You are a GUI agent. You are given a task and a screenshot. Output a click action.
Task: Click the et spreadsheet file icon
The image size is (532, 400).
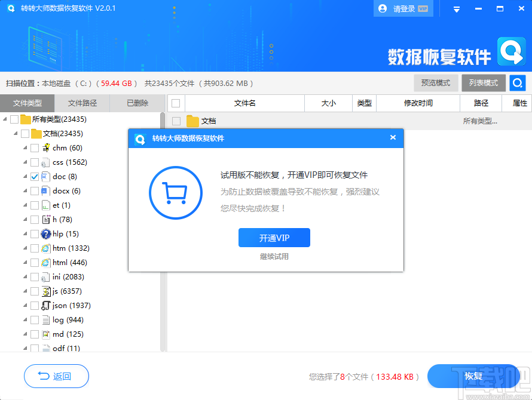46,205
